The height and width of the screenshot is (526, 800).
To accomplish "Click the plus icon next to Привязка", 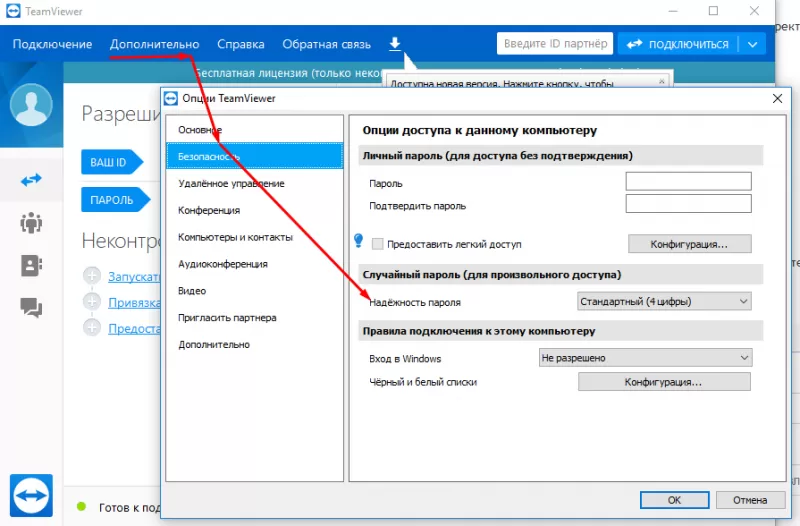I will [x=92, y=302].
